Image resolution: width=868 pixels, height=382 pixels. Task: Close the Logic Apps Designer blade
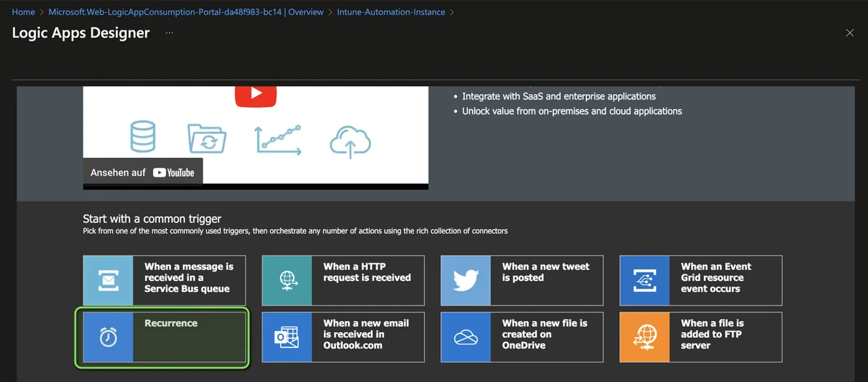coord(850,33)
